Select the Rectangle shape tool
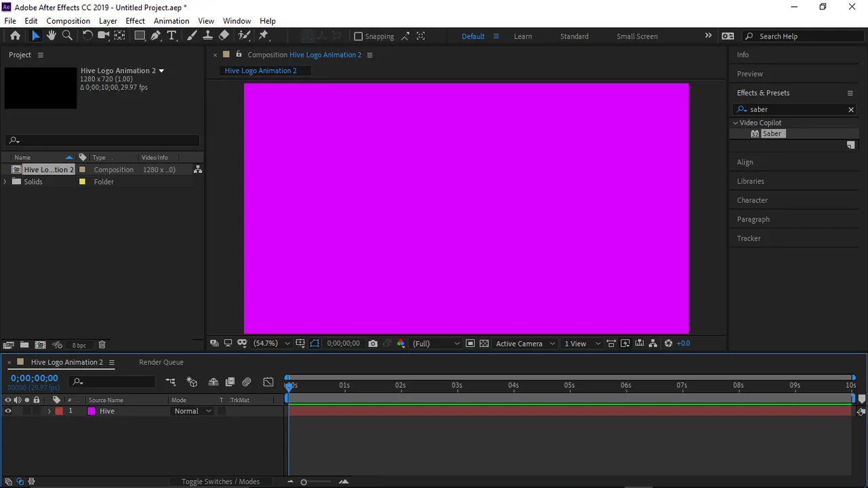The image size is (868, 488). pos(140,36)
